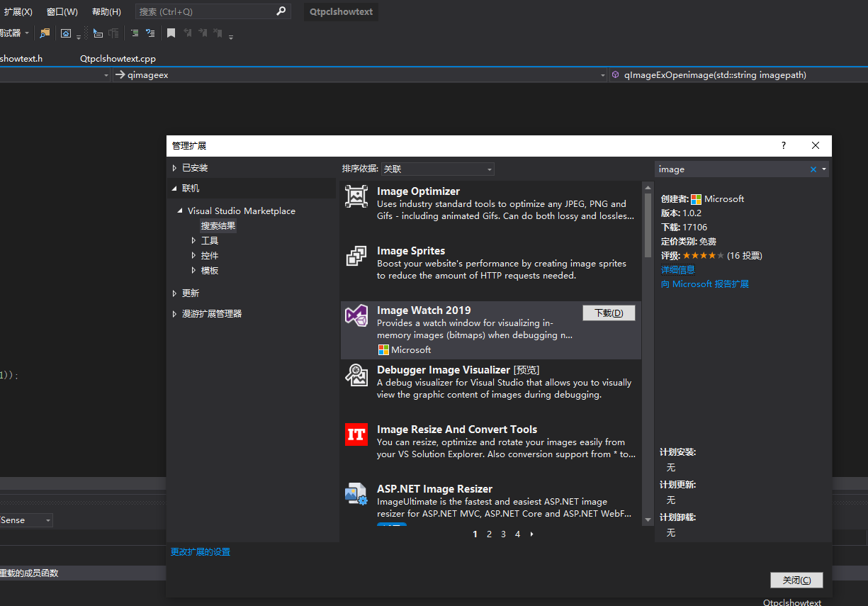868x606 pixels.
Task: Go to page 2 of the extension results
Action: pyautogui.click(x=489, y=534)
